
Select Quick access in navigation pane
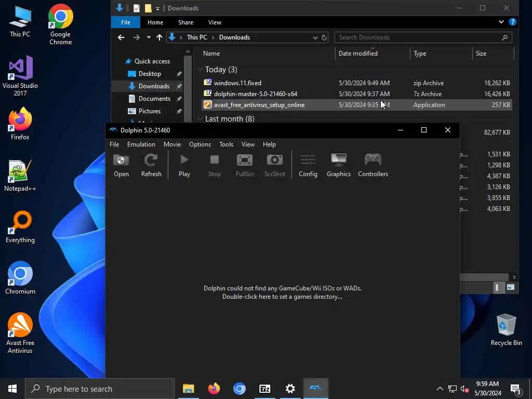[152, 61]
